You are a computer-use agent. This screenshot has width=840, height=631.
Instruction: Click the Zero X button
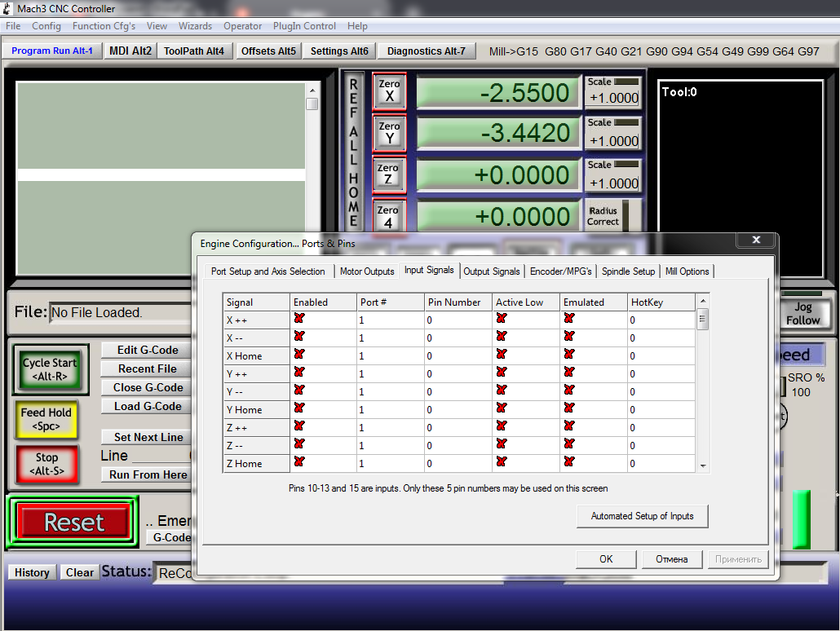390,91
